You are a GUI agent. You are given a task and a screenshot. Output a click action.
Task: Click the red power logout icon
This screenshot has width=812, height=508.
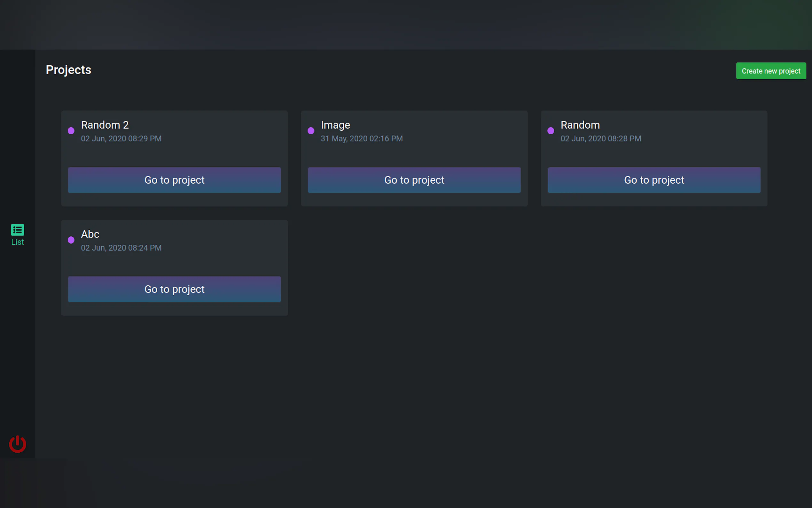coord(18,444)
